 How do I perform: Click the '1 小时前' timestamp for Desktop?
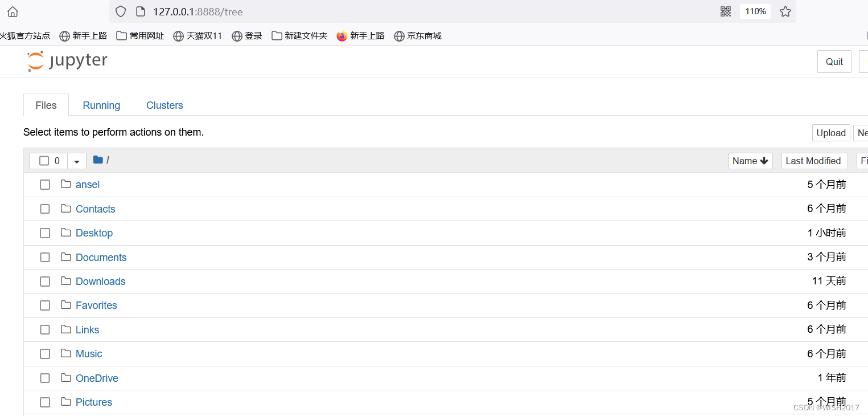click(x=826, y=233)
